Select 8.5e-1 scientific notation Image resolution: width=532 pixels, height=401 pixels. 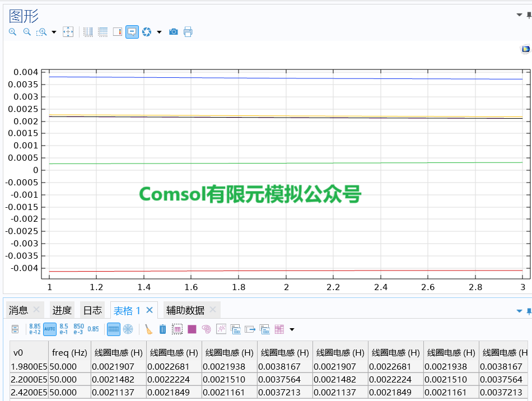click(x=64, y=329)
